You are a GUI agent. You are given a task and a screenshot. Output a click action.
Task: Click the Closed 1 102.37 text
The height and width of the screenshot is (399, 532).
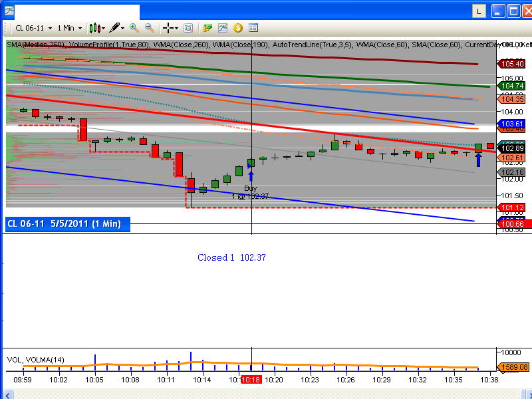[231, 257]
